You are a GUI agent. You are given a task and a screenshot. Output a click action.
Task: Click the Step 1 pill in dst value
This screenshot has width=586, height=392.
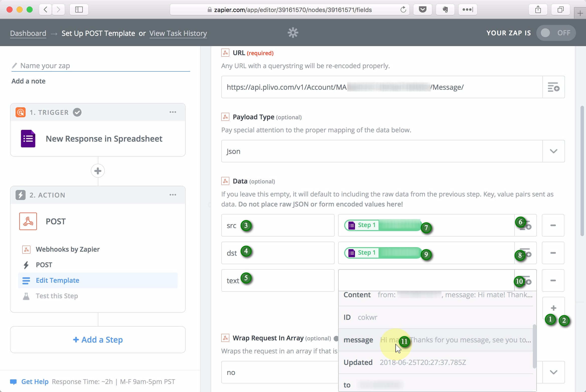click(383, 253)
